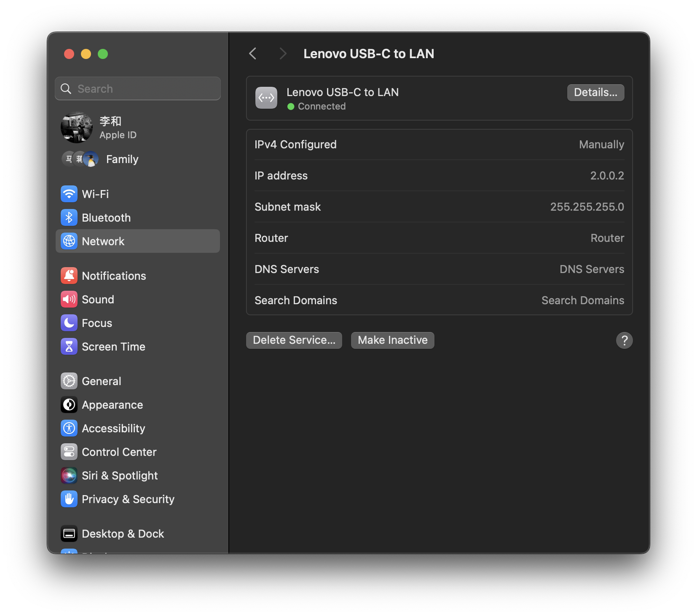The height and width of the screenshot is (616, 697).
Task: Click the Privacy & Security hand icon
Action: coord(69,499)
